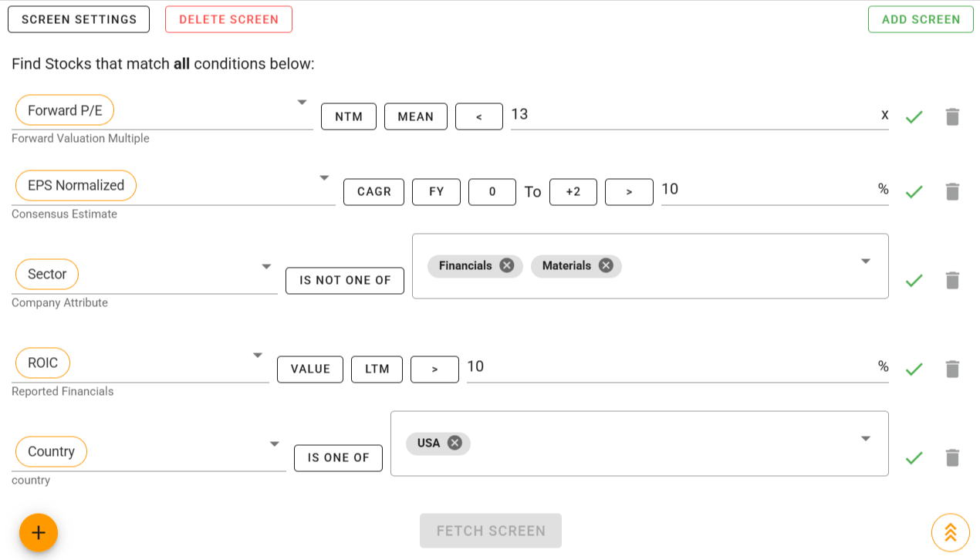Remove the Financials chip from Sector filter
The width and height of the screenshot is (980, 560).
[x=507, y=265]
